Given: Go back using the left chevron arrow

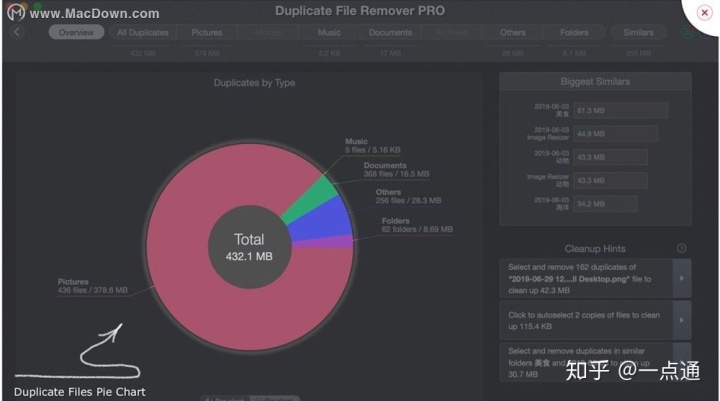Looking at the screenshot, I should 17,32.
